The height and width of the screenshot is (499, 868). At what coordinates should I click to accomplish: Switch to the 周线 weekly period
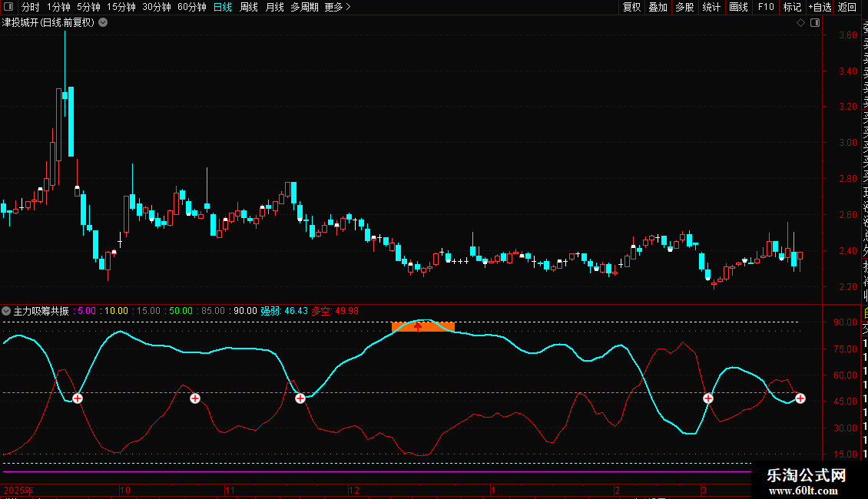pos(249,7)
